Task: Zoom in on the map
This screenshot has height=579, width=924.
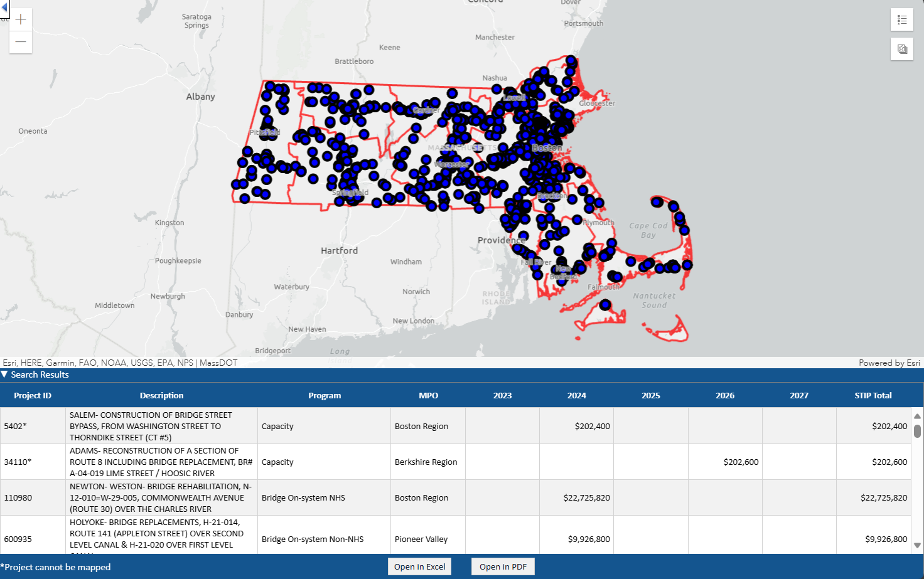Action: click(20, 19)
